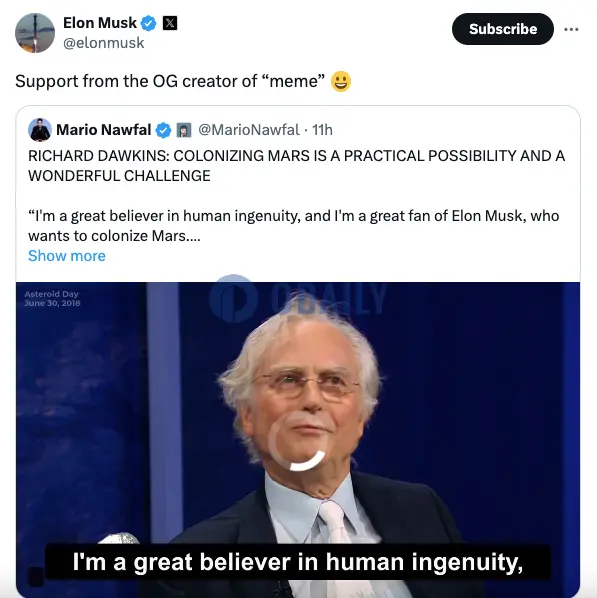
Task: Click the 11h timestamp on the quoted post
Action: pos(322,130)
